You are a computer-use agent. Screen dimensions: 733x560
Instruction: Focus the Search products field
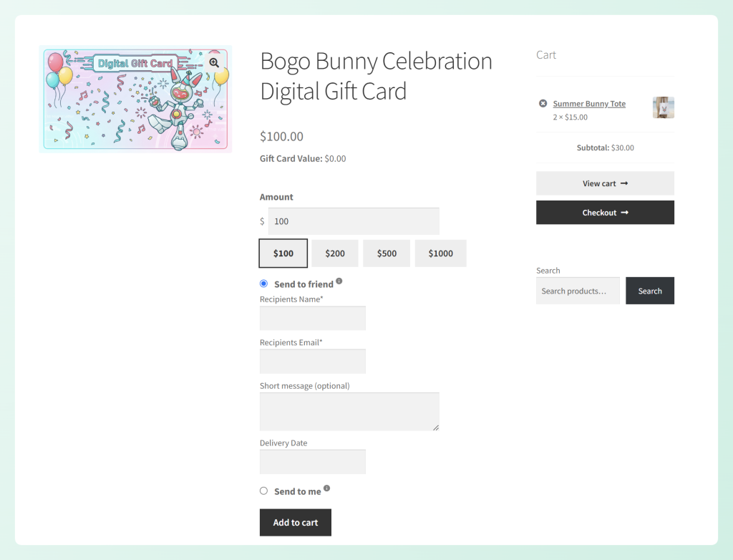click(578, 291)
